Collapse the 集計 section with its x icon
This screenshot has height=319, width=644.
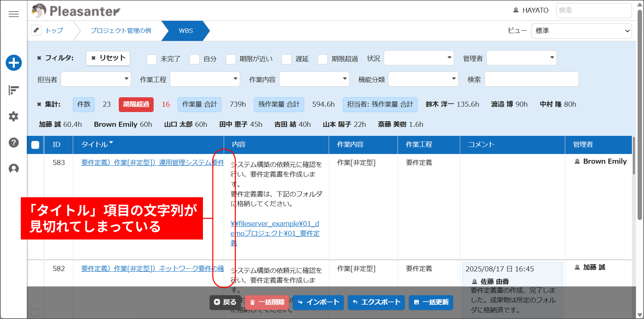pos(39,104)
